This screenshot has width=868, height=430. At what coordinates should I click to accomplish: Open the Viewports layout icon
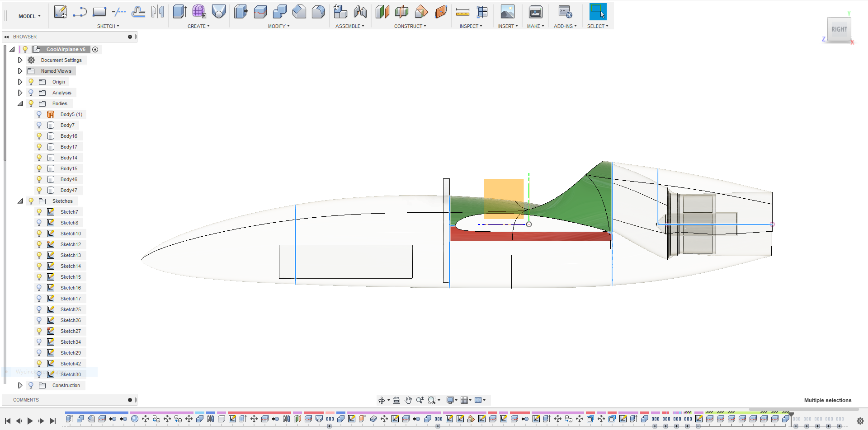(478, 400)
